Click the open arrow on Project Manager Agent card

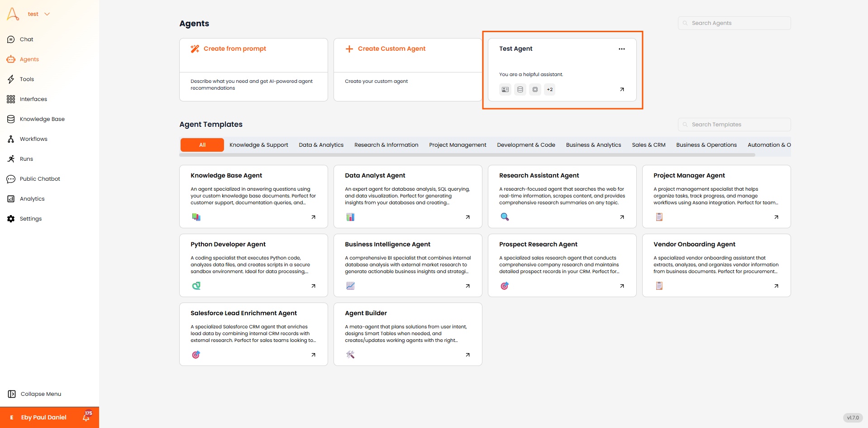click(x=776, y=217)
